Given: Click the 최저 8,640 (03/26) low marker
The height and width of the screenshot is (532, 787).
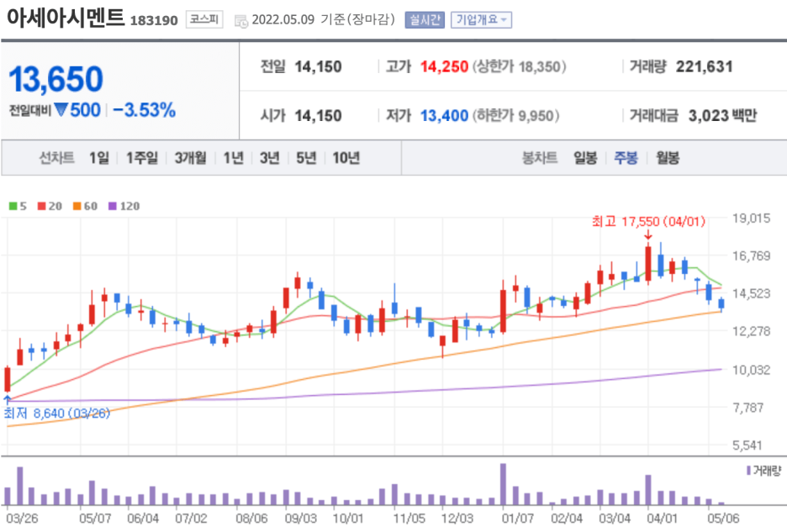Looking at the screenshot, I should point(56,413).
